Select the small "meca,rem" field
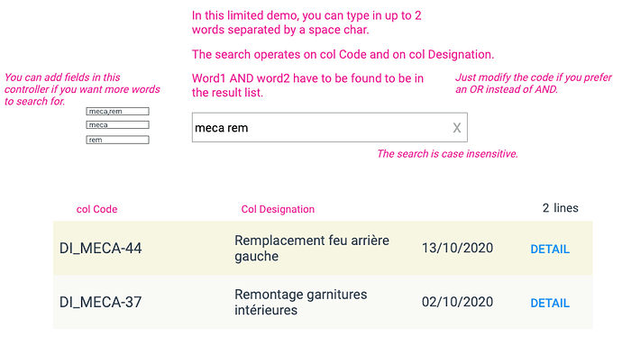622x364 pixels. coord(117,111)
